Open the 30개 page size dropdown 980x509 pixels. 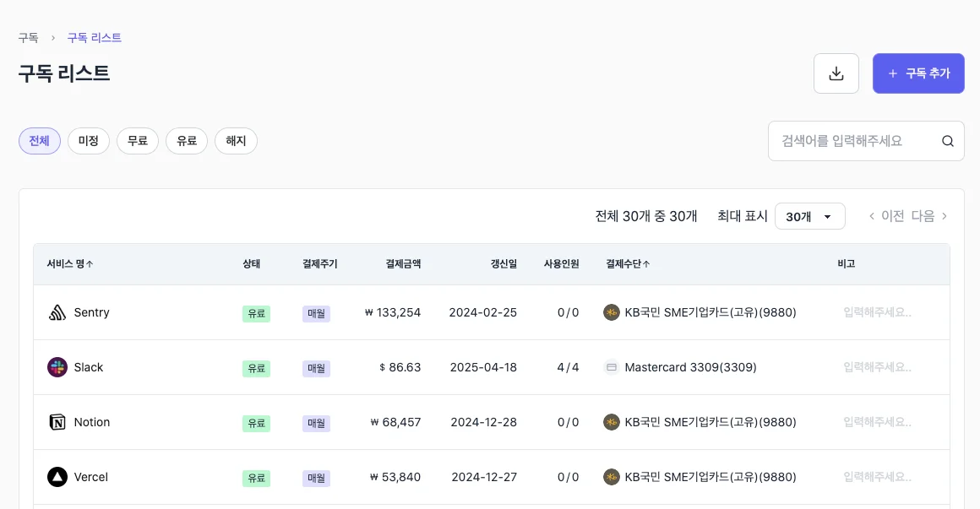809,216
